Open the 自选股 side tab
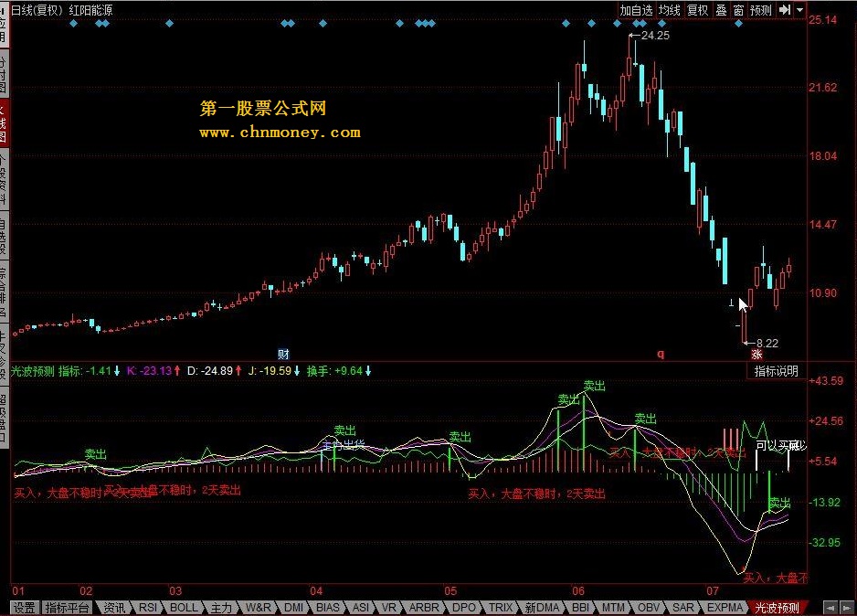 coord(4,237)
